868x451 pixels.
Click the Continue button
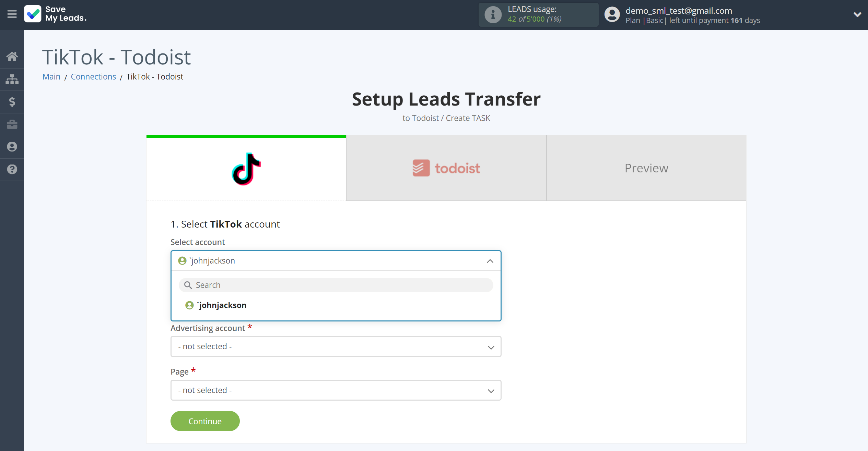205,420
